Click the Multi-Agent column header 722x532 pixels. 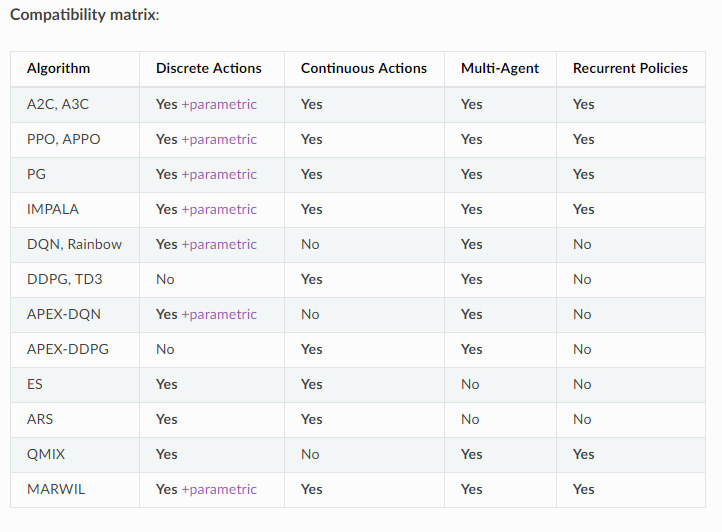click(x=499, y=68)
